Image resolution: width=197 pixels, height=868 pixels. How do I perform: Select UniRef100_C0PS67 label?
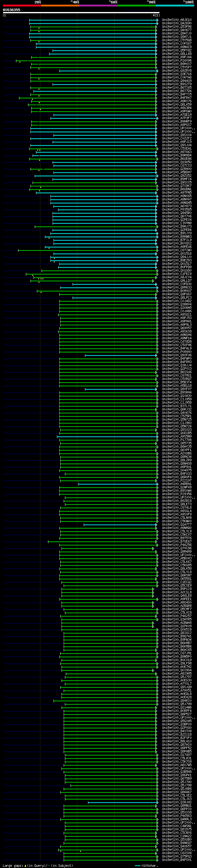tap(176, 43)
